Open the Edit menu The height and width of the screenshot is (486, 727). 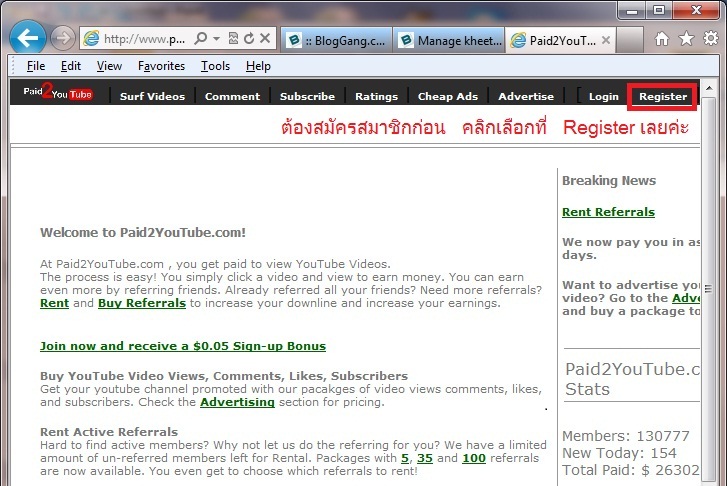tap(71, 66)
